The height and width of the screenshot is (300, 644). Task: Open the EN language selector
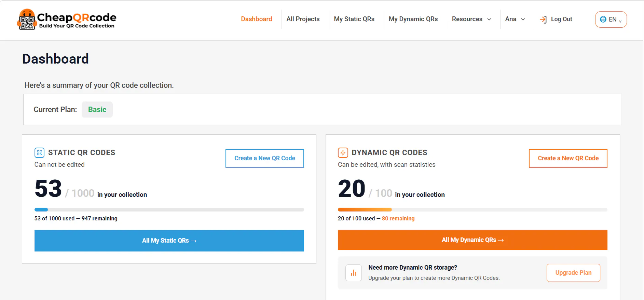tap(611, 19)
